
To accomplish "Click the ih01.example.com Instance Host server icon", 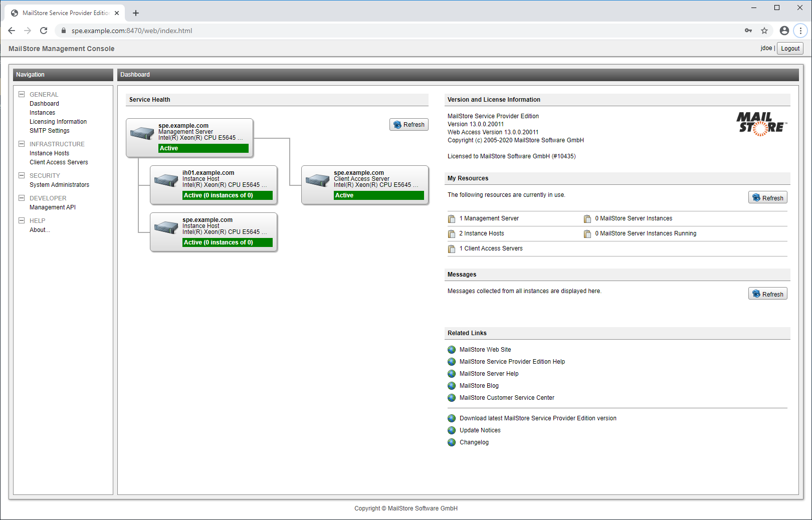I will 166,180.
